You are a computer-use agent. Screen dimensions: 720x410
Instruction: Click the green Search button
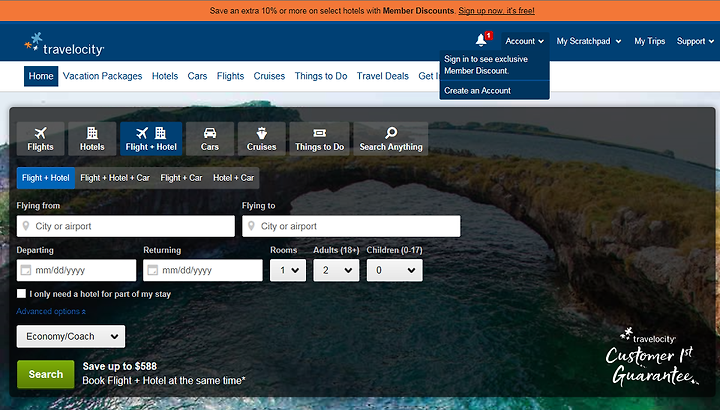coord(45,374)
